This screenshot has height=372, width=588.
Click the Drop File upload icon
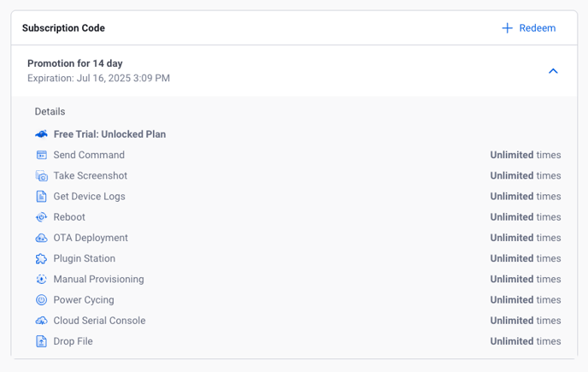[x=41, y=341]
